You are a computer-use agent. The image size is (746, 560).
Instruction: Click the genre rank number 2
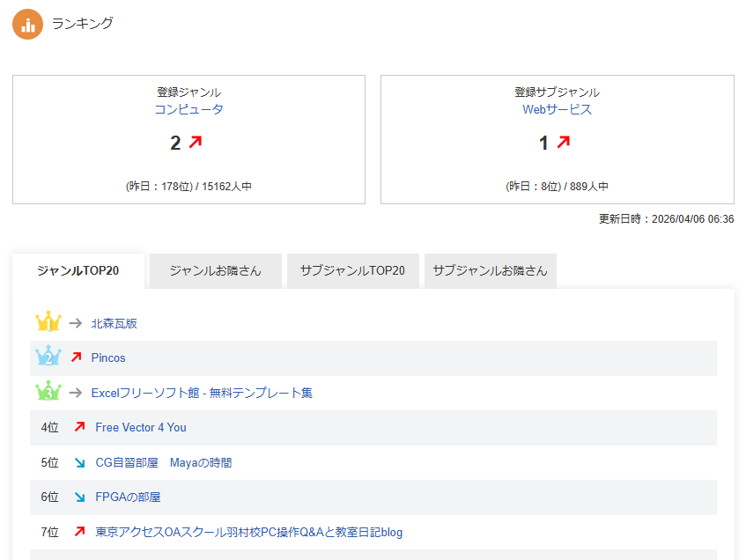175,143
